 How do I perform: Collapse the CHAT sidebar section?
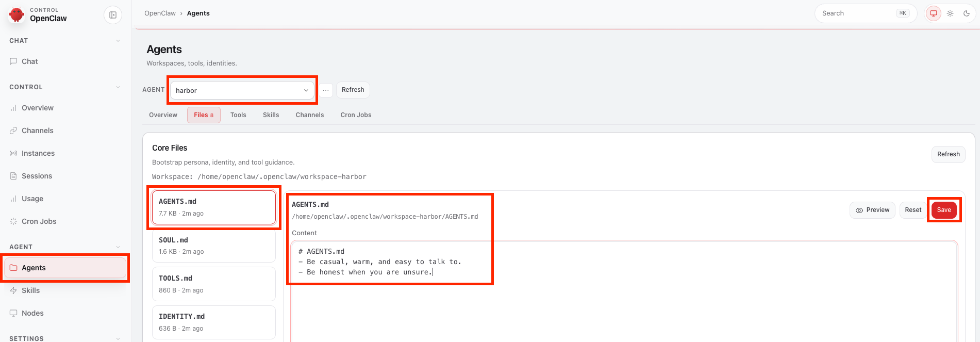pyautogui.click(x=118, y=41)
